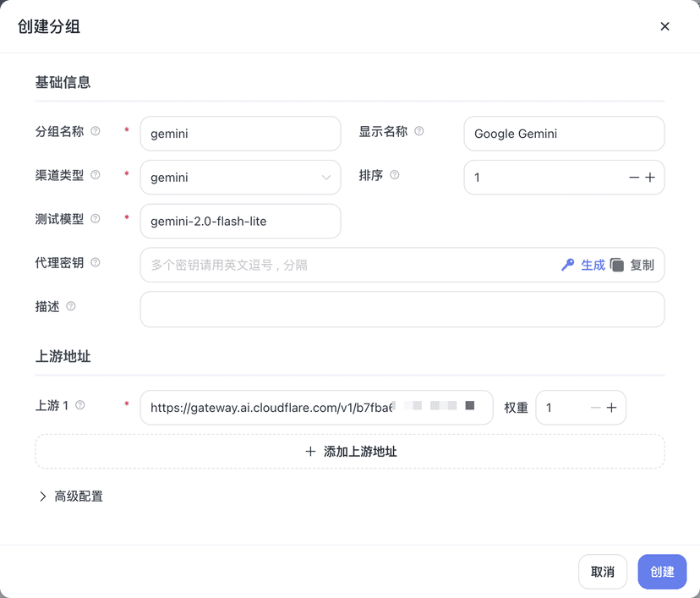The image size is (700, 598).
Task: Click the 创建 button
Action: click(x=662, y=572)
